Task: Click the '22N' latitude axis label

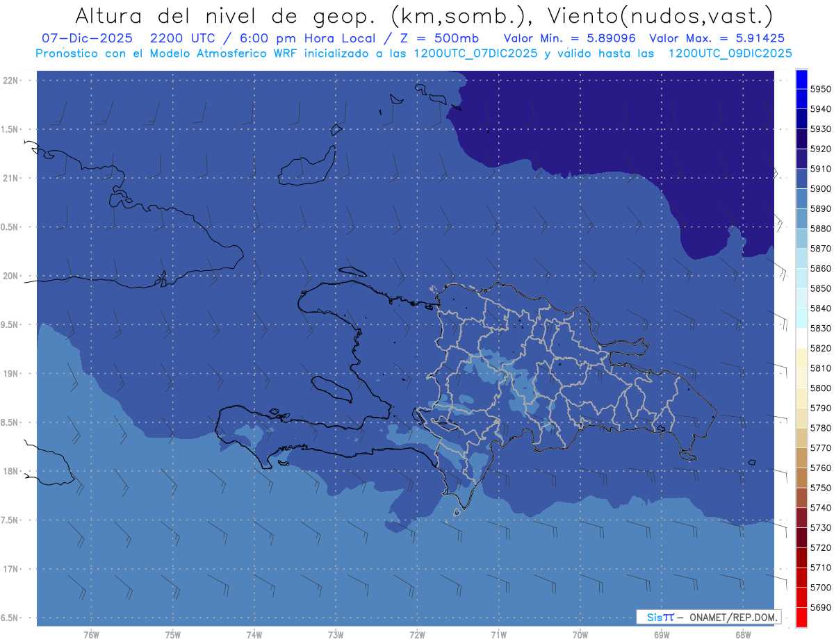Action: tap(12, 81)
